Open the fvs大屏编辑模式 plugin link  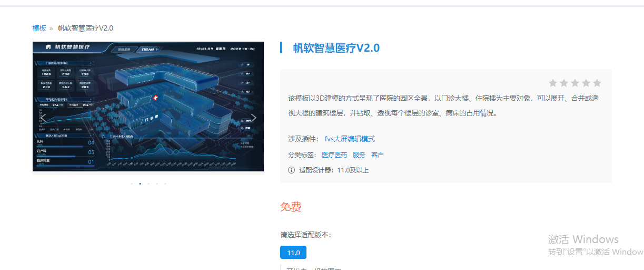pos(350,139)
